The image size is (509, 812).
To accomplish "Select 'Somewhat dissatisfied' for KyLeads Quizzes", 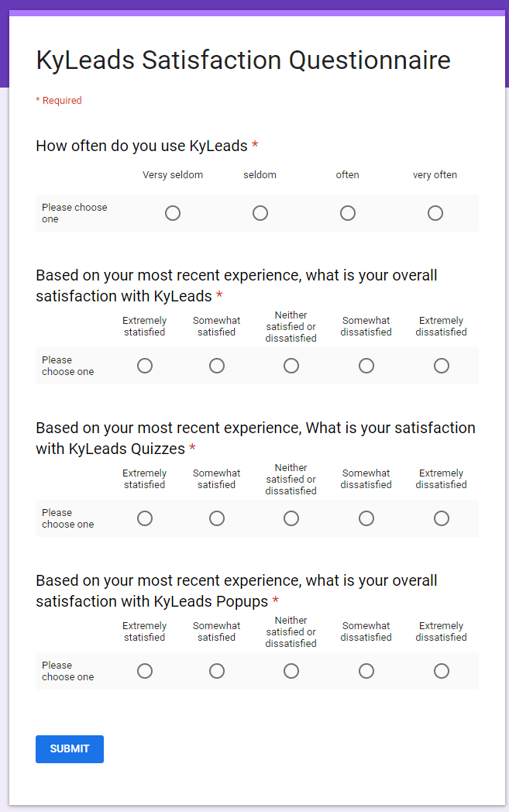I will tap(366, 518).
